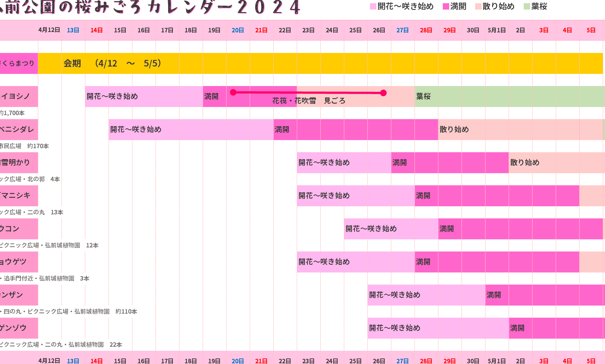This screenshot has width=605, height=364.
Task: Click the 満開 label in the ベニシダレ row
Action: [282, 129]
